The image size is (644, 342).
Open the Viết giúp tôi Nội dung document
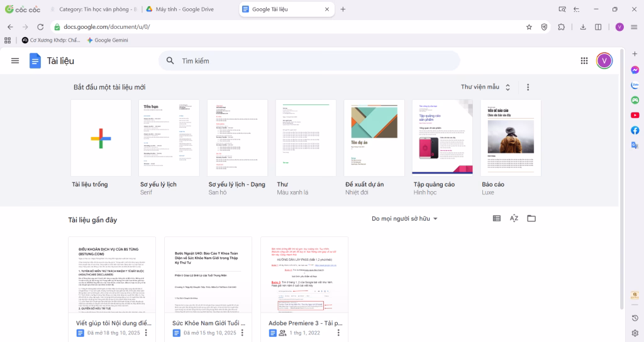[112, 289]
